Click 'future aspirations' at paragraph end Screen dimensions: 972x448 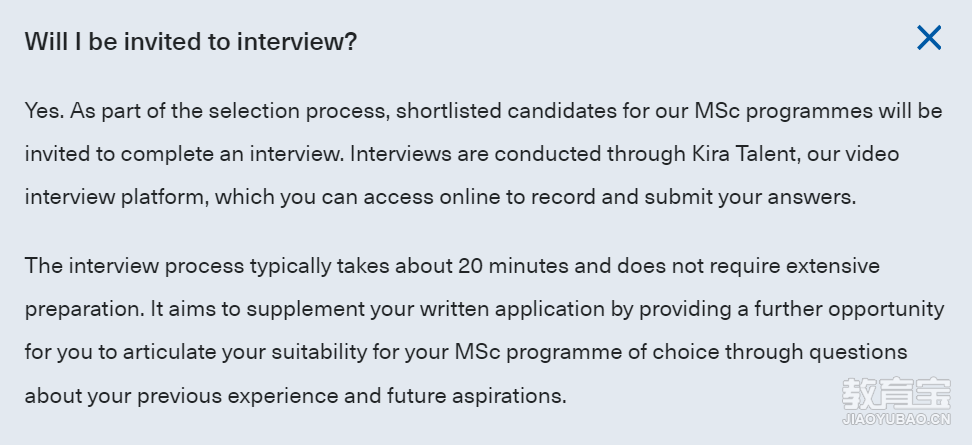click(x=476, y=396)
